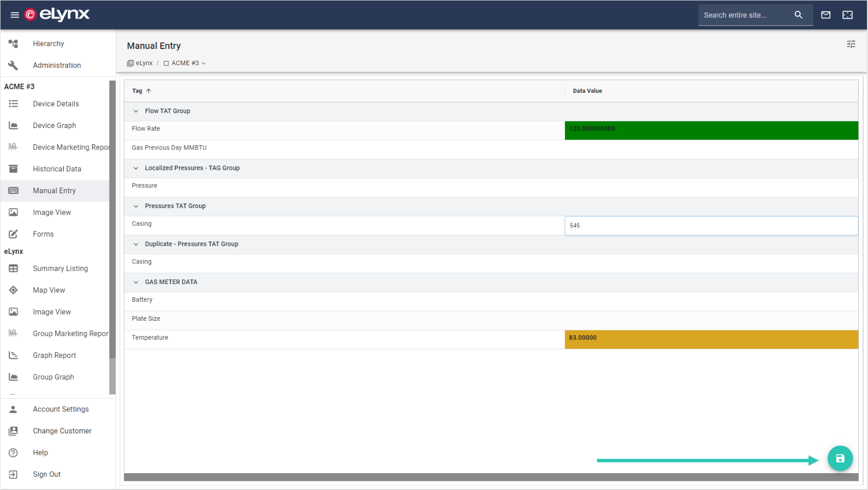Click the Temperature tag label
The height and width of the screenshot is (490, 868).
(x=150, y=338)
